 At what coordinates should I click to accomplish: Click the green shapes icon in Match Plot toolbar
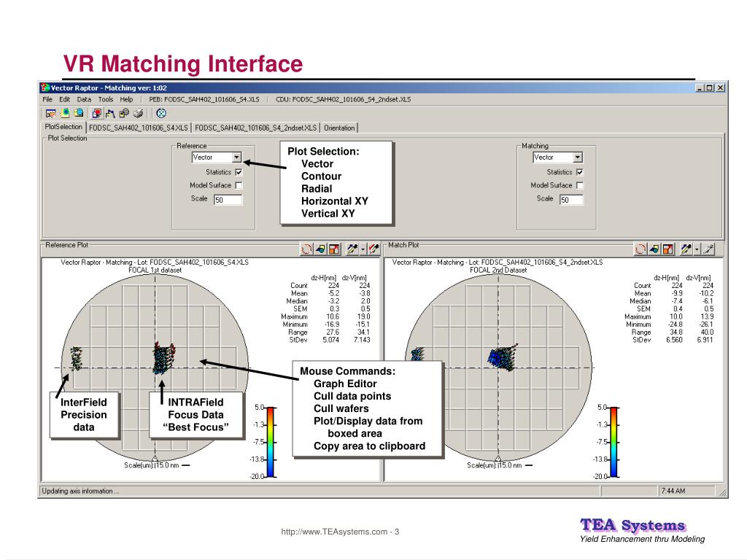[654, 249]
